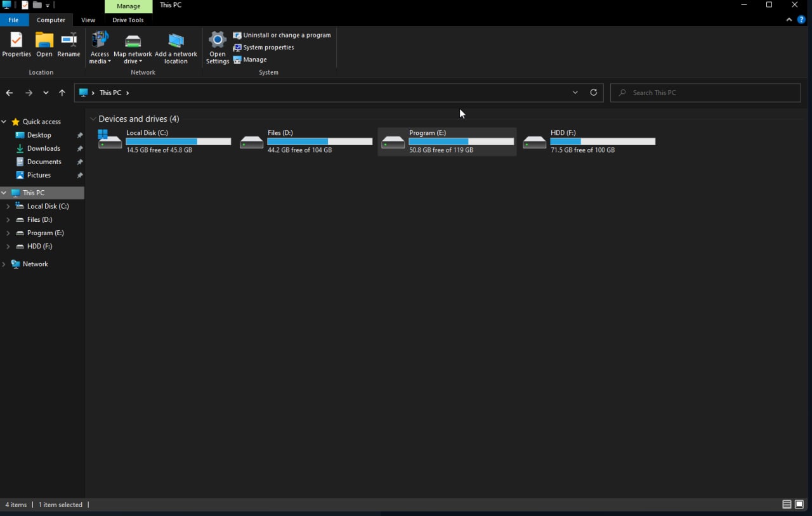Click the Open folder icon in ribbon
Screen dimensions: 812x516
coord(44,45)
